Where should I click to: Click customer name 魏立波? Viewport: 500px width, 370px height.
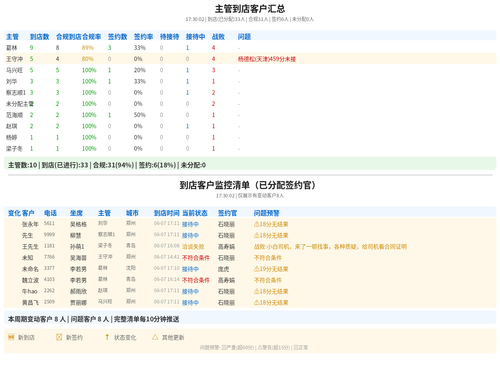30,280
